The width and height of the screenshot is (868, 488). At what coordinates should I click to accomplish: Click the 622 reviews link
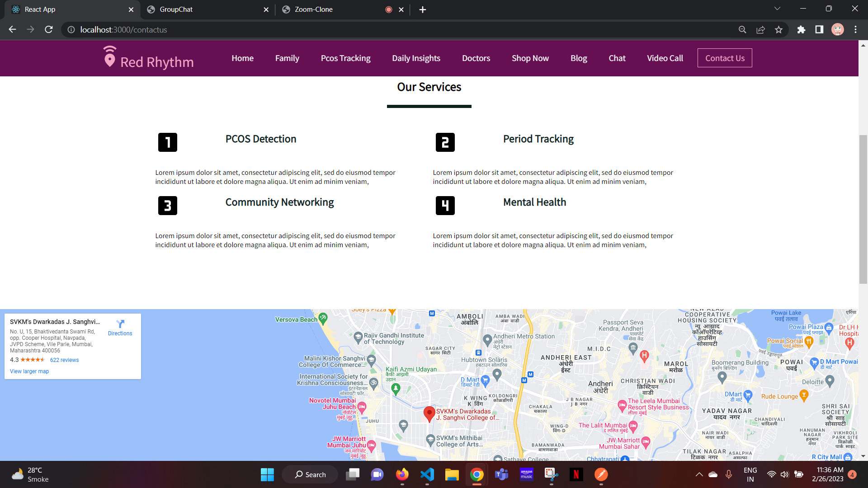[64, 360]
